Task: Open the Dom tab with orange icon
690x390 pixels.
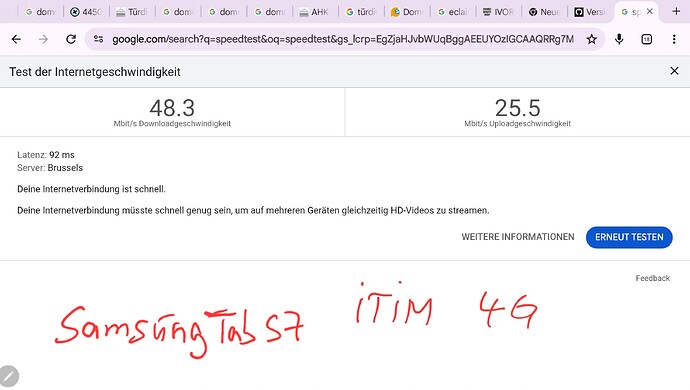Action: tap(407, 12)
